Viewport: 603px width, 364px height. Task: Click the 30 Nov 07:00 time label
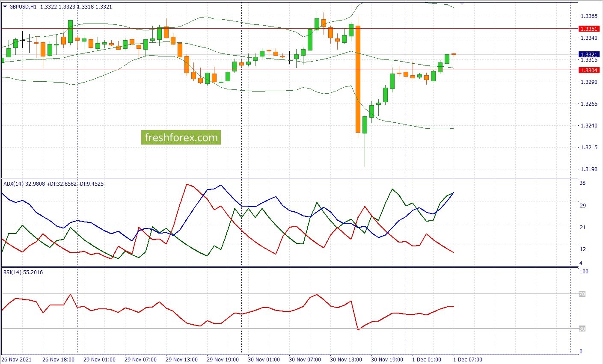click(x=305, y=360)
